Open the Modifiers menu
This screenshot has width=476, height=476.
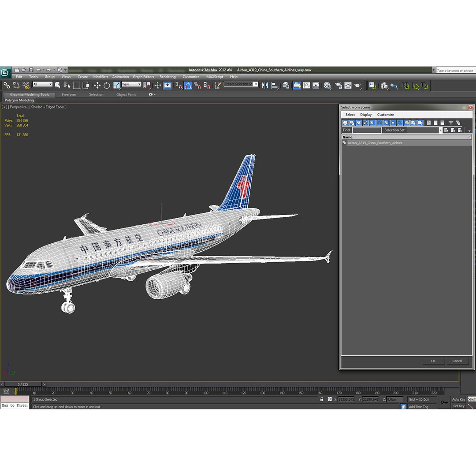pos(100,77)
